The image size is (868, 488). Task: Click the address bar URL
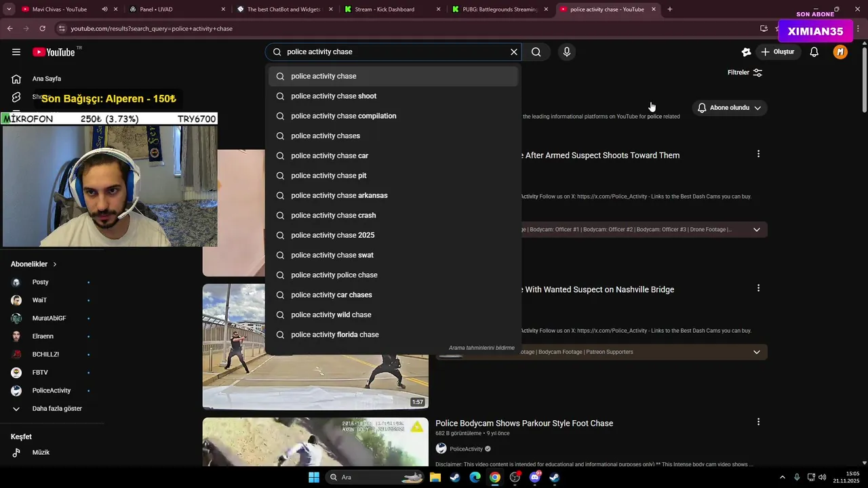click(152, 28)
